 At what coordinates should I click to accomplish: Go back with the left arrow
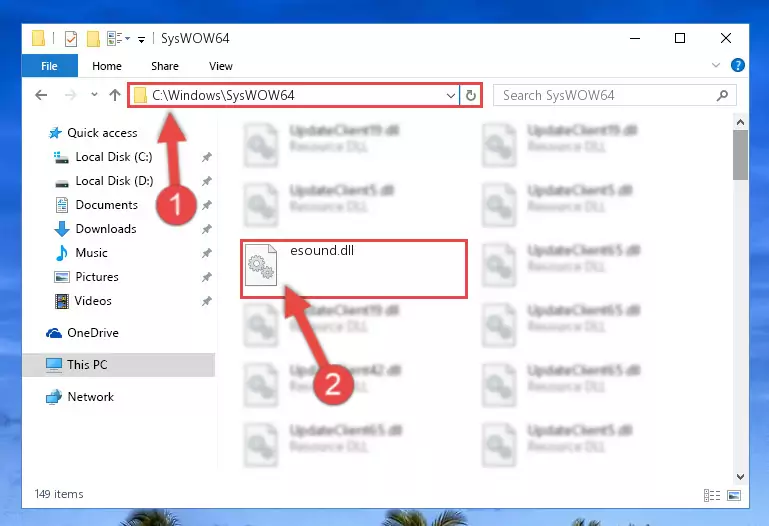click(x=41, y=95)
